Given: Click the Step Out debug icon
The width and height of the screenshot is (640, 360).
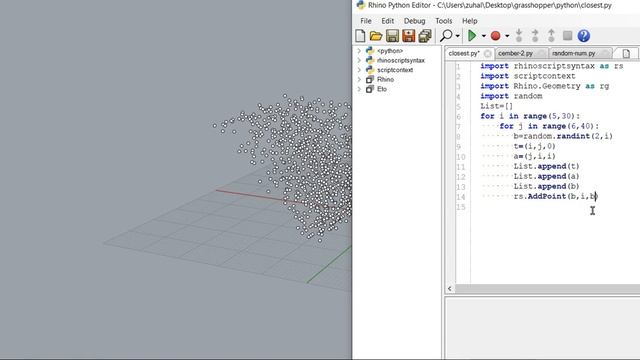Looking at the screenshot, I should coord(551,36).
